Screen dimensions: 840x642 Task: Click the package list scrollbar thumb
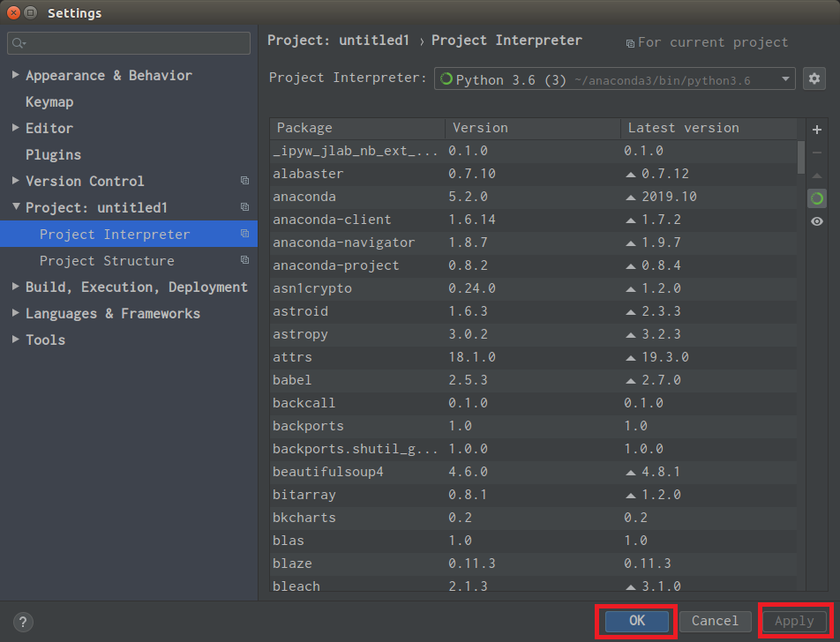pos(801,157)
